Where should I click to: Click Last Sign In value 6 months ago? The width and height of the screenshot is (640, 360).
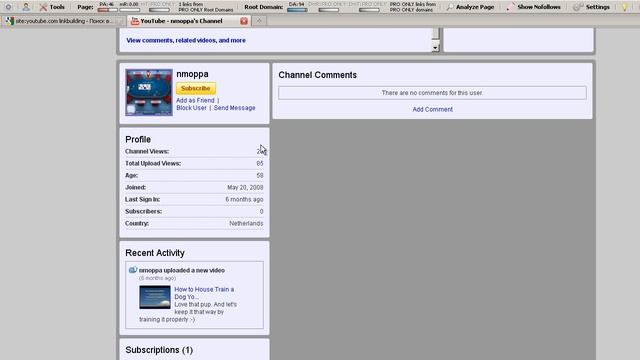click(244, 199)
